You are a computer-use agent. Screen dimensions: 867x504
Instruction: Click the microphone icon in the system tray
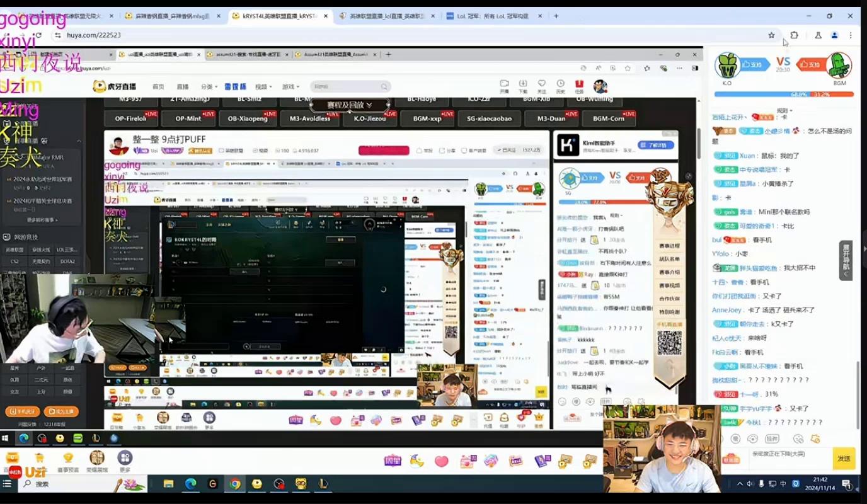[761, 484]
